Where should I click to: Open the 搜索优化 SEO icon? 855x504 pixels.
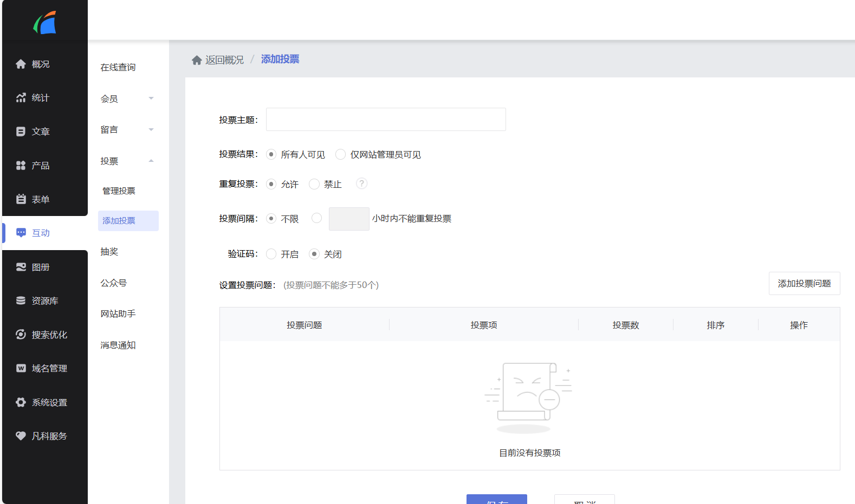[21, 335]
